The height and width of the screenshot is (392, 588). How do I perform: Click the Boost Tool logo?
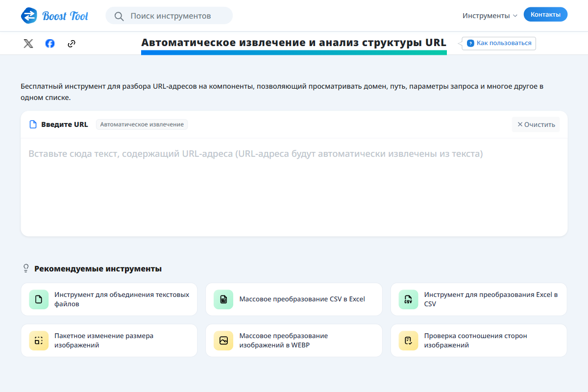pyautogui.click(x=54, y=16)
